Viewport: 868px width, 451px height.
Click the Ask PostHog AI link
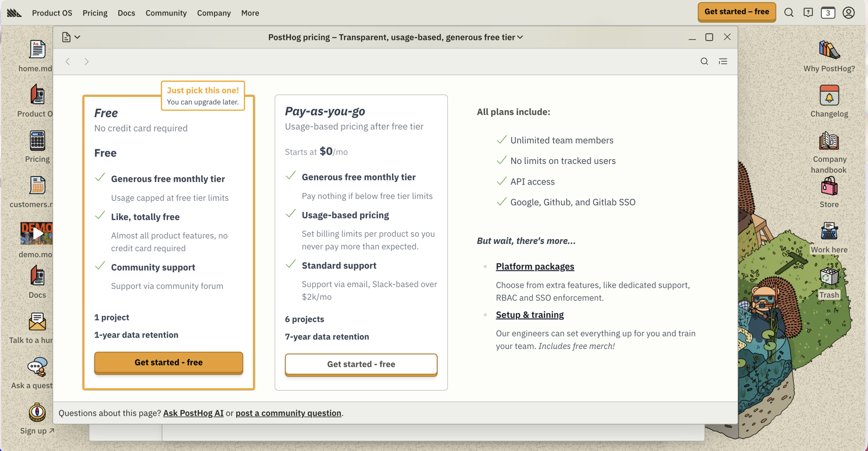click(193, 413)
